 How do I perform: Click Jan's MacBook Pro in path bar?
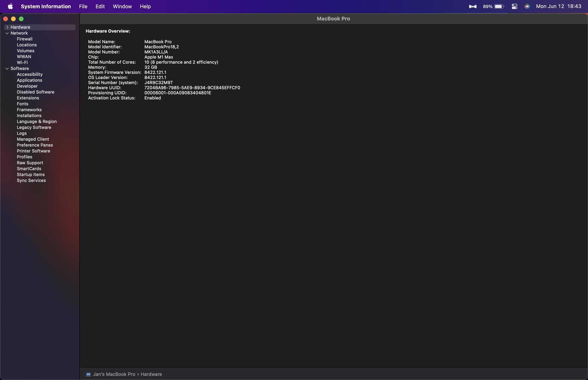tap(114, 374)
